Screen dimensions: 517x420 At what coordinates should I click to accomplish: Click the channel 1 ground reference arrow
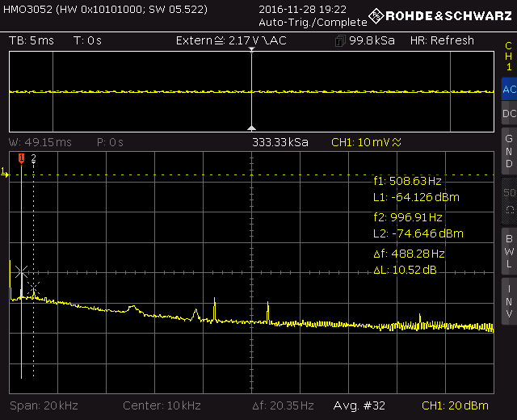coord(4,172)
